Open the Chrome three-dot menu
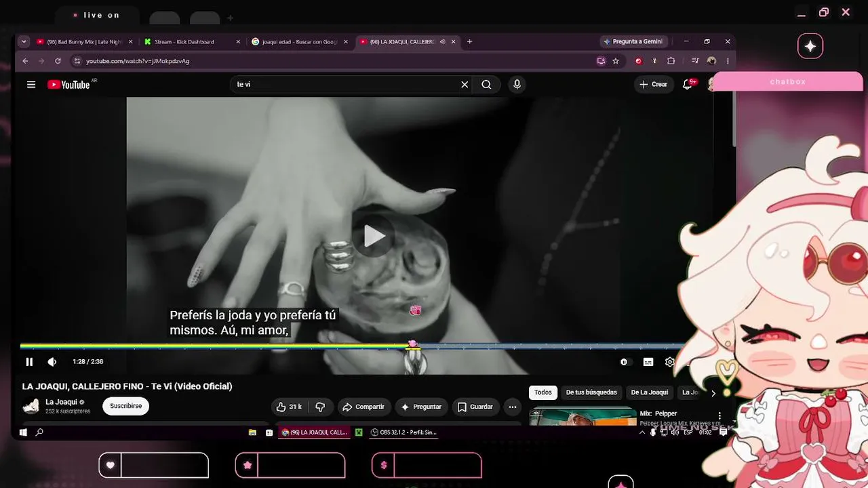Screen dimensions: 868x488 (727, 61)
